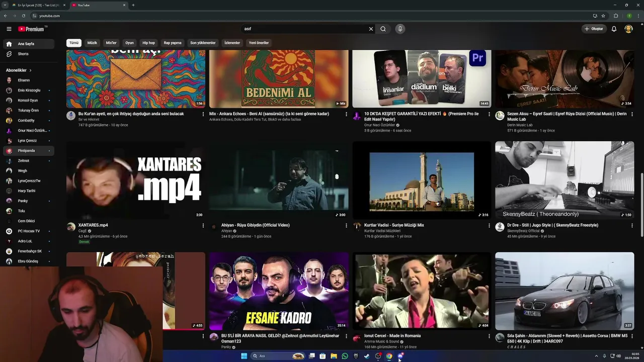Open the taskbar volume control

(x=619, y=356)
